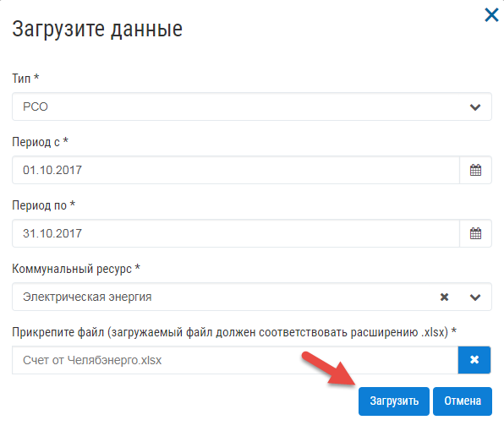Click the Электрическая энергия combo box text
The height and width of the screenshot is (431, 504).
[87, 297]
